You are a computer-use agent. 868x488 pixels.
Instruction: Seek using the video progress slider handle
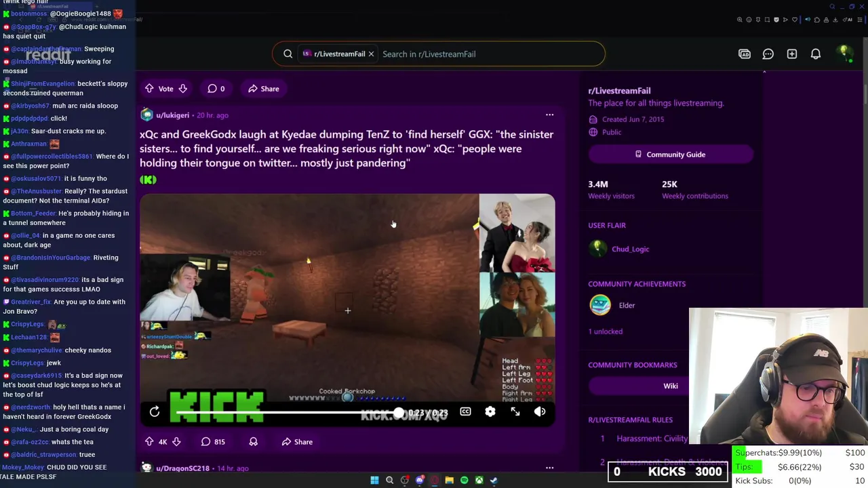click(399, 413)
